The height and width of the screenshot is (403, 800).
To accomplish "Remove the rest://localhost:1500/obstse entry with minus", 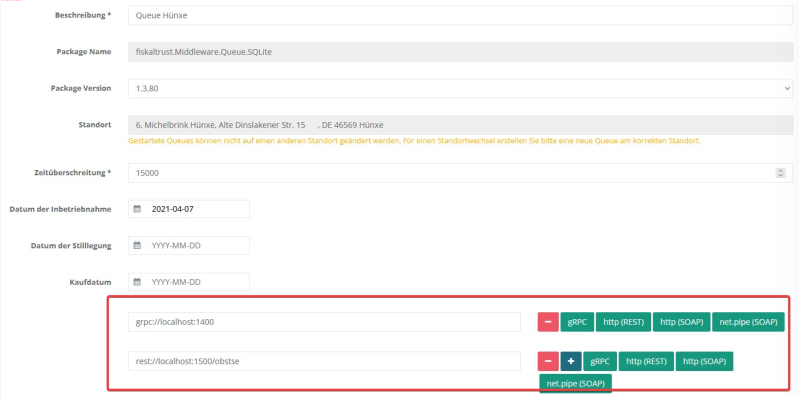I will tap(548, 361).
